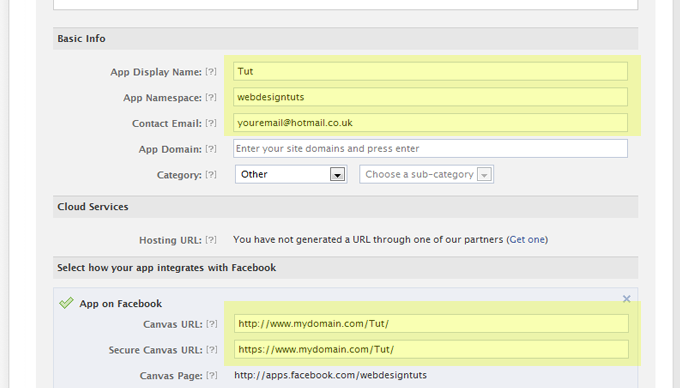This screenshot has width=680, height=388.
Task: Click the App Display Name label
Action: [156, 72]
